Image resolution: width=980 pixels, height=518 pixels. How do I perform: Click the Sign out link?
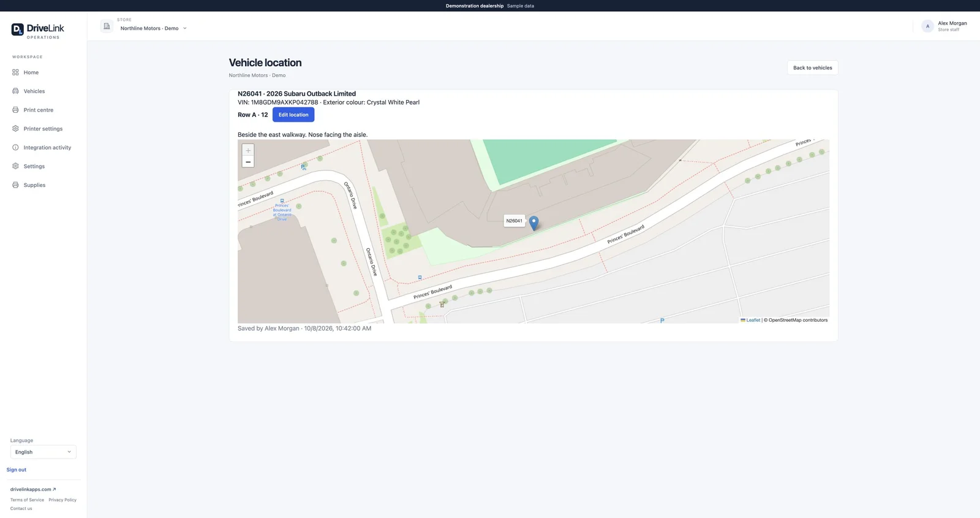click(17, 470)
